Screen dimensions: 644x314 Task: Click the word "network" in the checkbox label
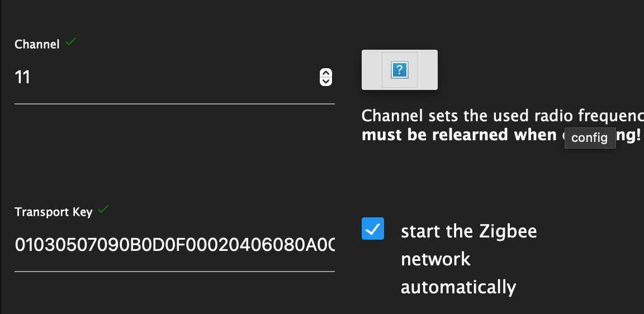(435, 259)
